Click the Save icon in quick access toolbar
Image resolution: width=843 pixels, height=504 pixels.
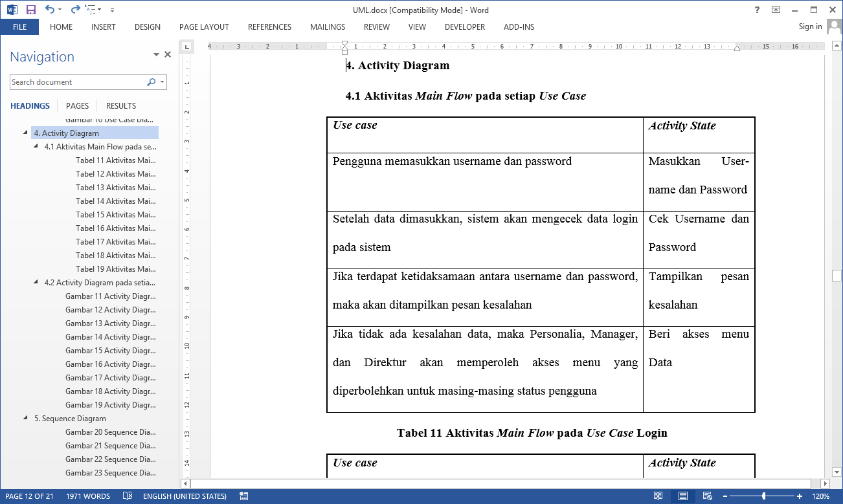[30, 10]
